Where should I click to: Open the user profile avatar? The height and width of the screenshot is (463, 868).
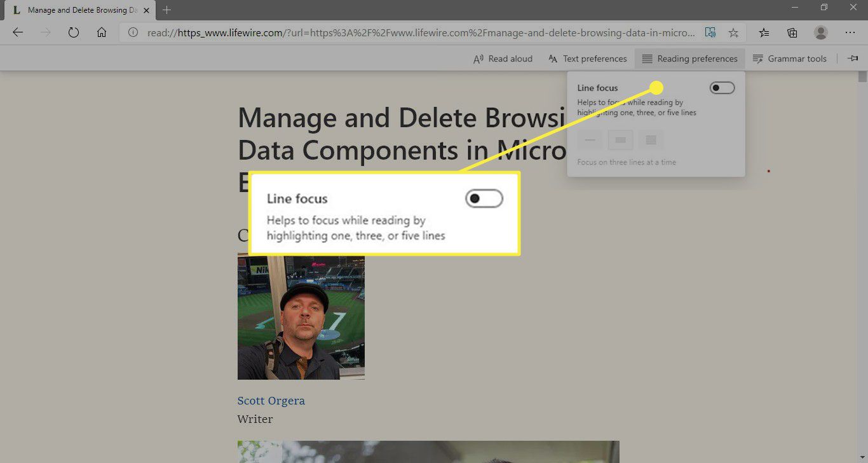point(821,32)
